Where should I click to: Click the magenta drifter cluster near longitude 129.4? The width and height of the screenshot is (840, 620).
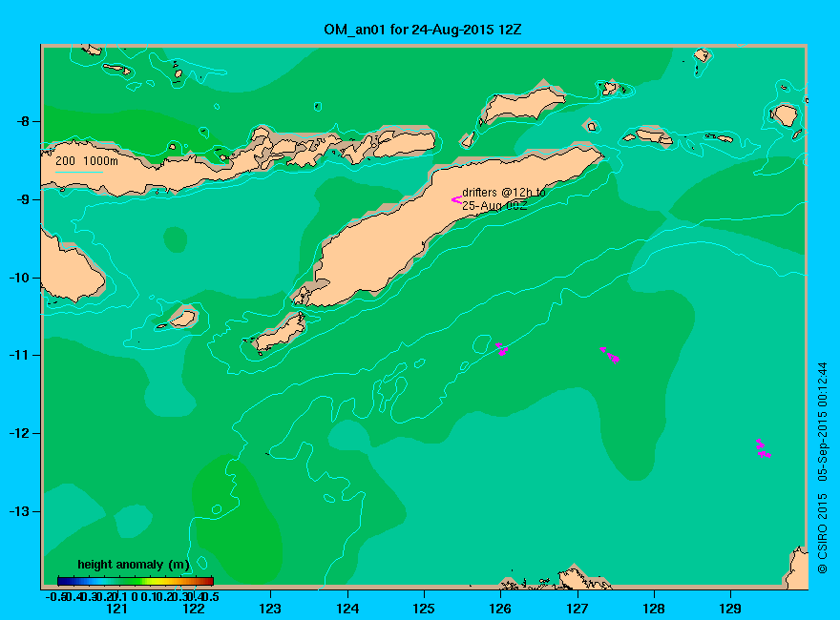[x=763, y=448]
